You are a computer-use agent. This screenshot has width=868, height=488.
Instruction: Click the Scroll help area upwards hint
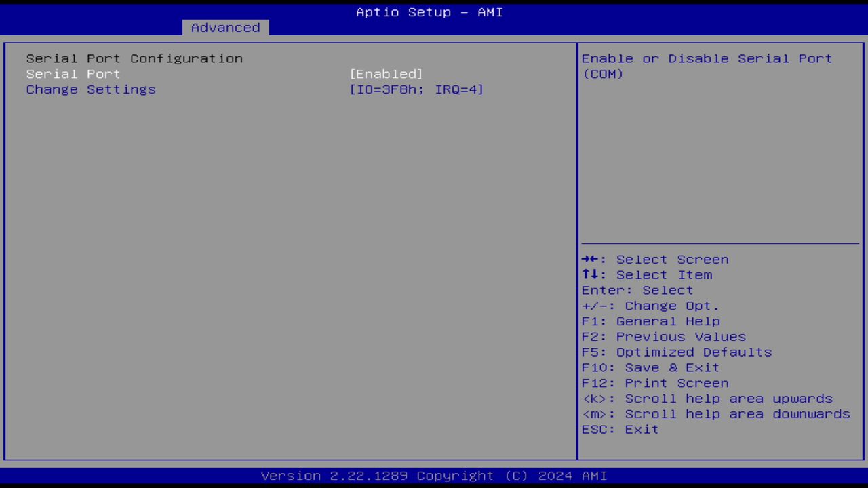tap(707, 399)
